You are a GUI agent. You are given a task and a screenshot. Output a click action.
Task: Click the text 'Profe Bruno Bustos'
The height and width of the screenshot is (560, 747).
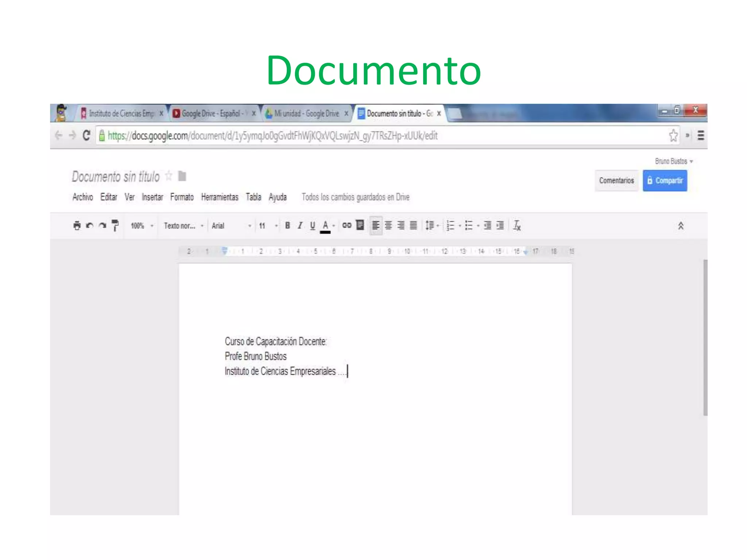click(256, 356)
